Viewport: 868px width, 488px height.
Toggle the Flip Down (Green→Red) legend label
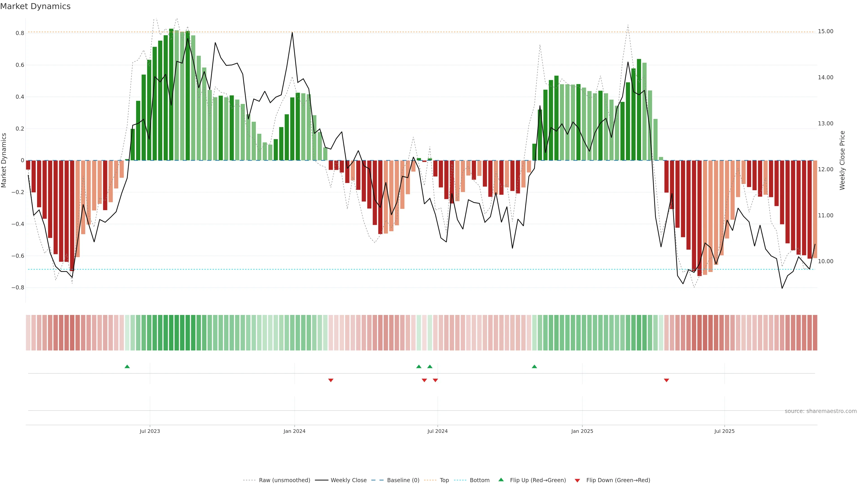coord(618,480)
